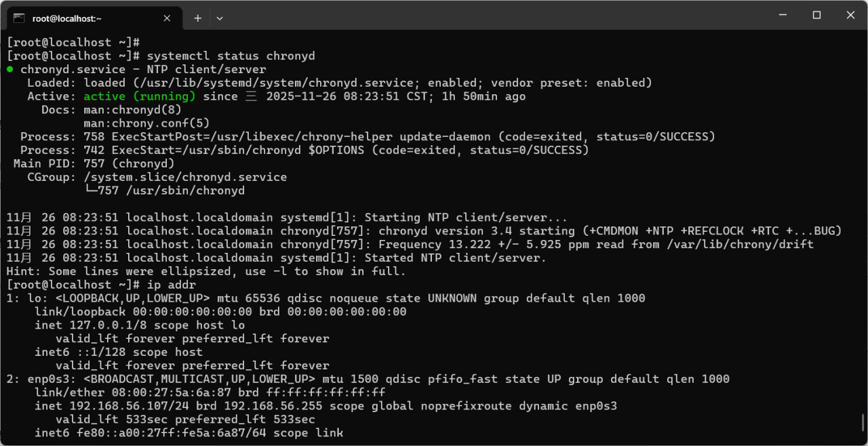Close the root@localhost tab
Image resolution: width=868 pixels, height=446 pixels.
(166, 18)
